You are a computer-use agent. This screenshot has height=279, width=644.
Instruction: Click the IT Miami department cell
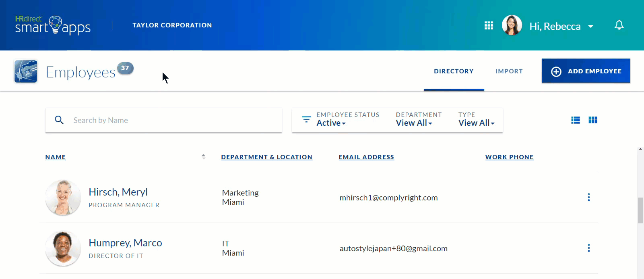(233, 248)
